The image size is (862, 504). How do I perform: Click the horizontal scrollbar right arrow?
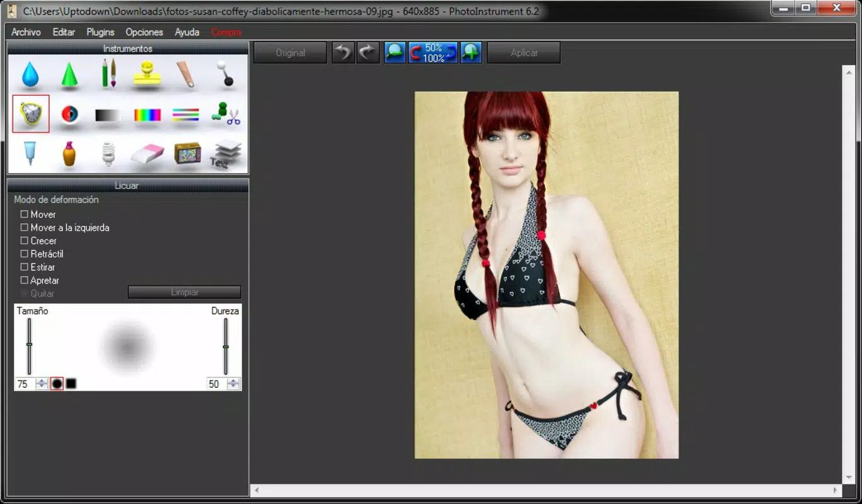(836, 490)
